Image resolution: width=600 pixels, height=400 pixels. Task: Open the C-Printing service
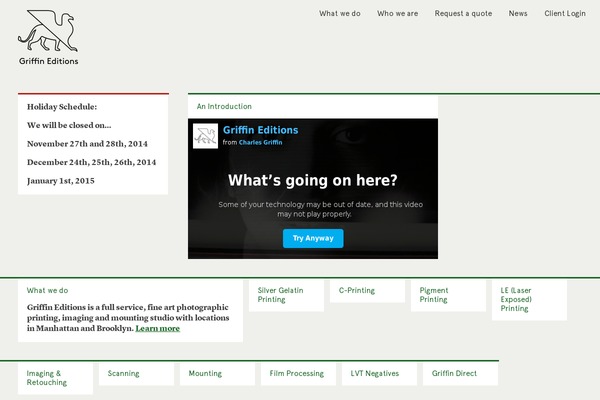click(x=367, y=291)
